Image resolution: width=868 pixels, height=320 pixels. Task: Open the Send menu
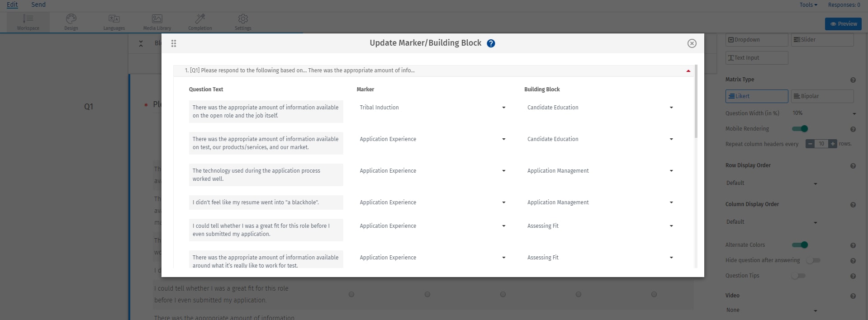click(x=38, y=5)
